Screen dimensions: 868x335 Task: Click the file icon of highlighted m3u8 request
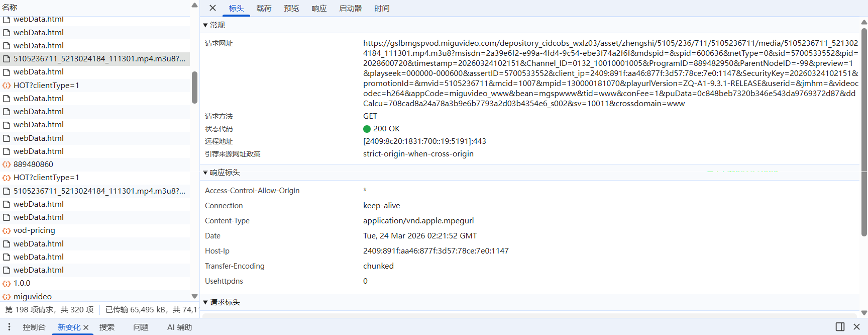[x=7, y=59]
